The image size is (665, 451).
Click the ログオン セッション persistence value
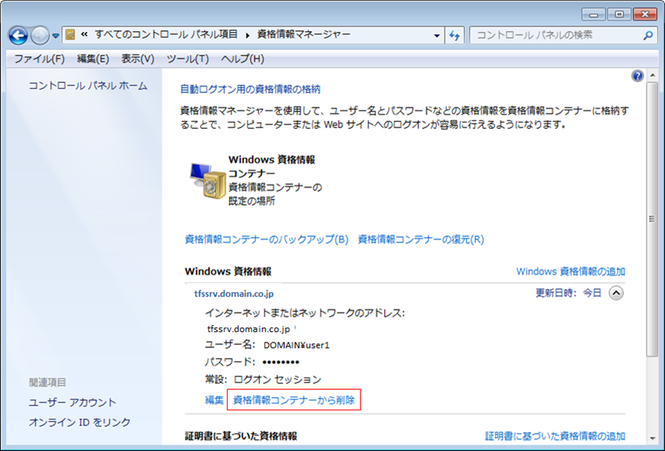tap(277, 379)
